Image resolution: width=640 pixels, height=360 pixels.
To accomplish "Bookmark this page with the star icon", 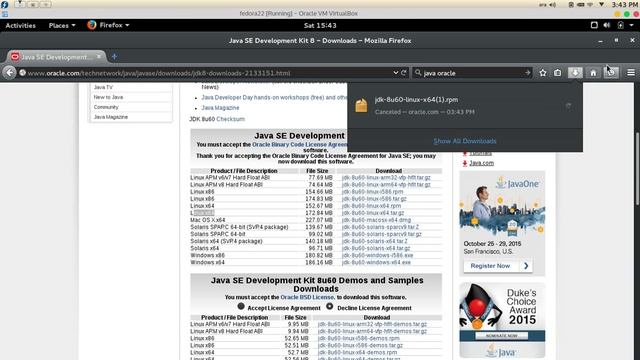I will (542, 73).
